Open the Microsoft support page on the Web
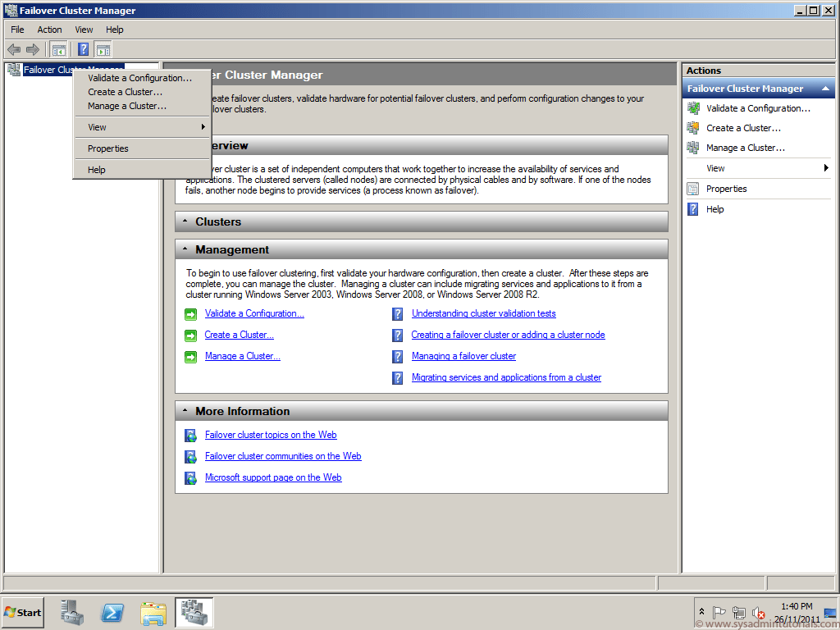 coord(273,477)
